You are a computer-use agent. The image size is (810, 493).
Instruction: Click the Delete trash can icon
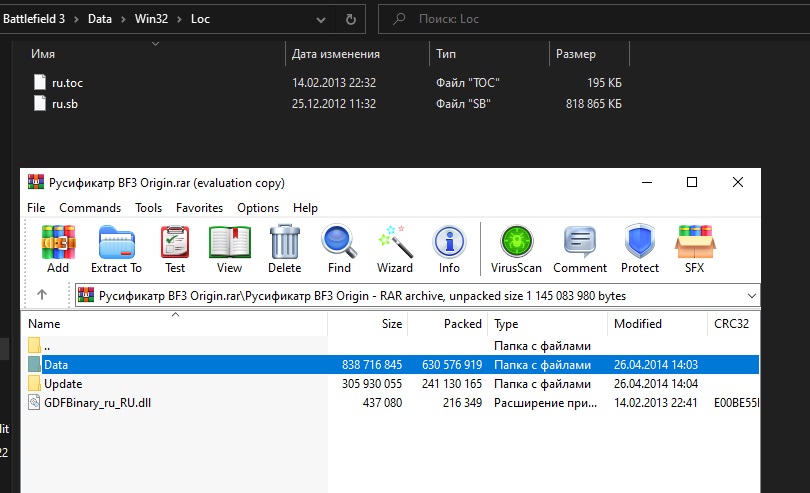[x=285, y=242]
